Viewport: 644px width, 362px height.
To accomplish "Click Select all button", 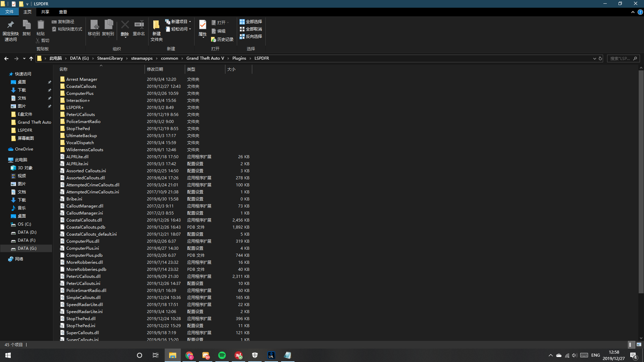I will (x=251, y=21).
